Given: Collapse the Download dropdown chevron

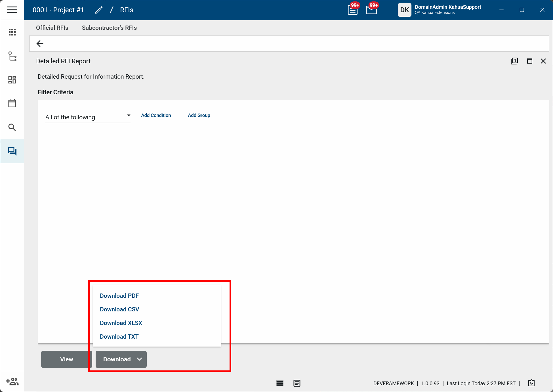Looking at the screenshot, I should 139,359.
